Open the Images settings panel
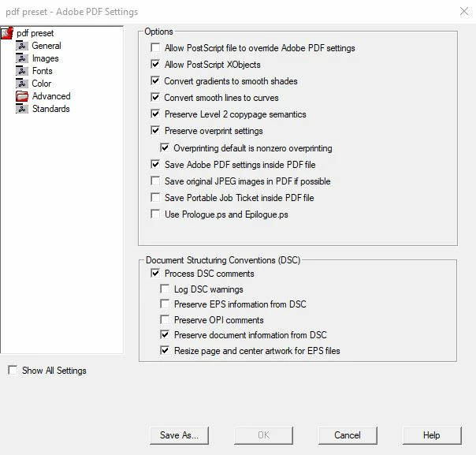Viewport: 476px width, 455px height. [x=46, y=58]
